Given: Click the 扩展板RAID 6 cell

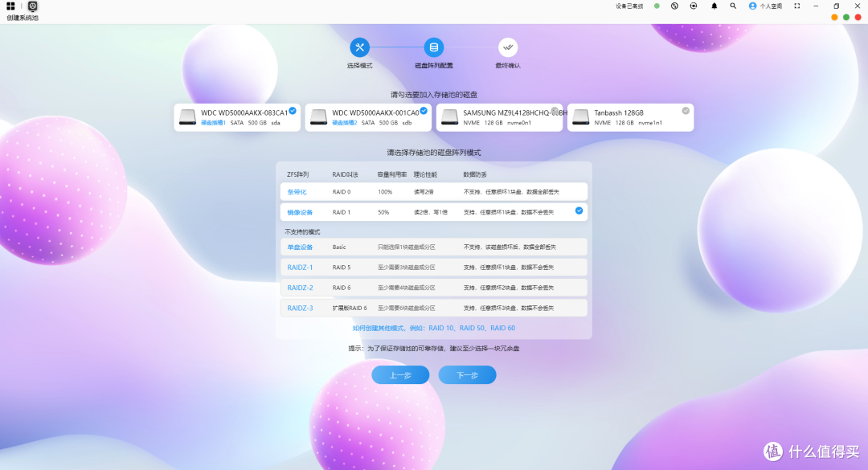Looking at the screenshot, I should pyautogui.click(x=350, y=308).
